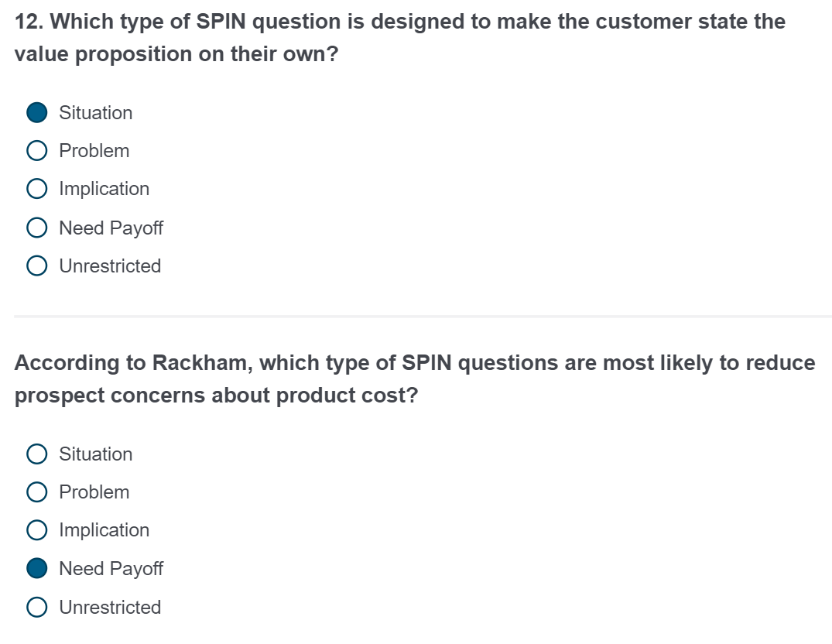
Task: Select Unrestricted radio for the Rackham question
Action: [x=36, y=607]
